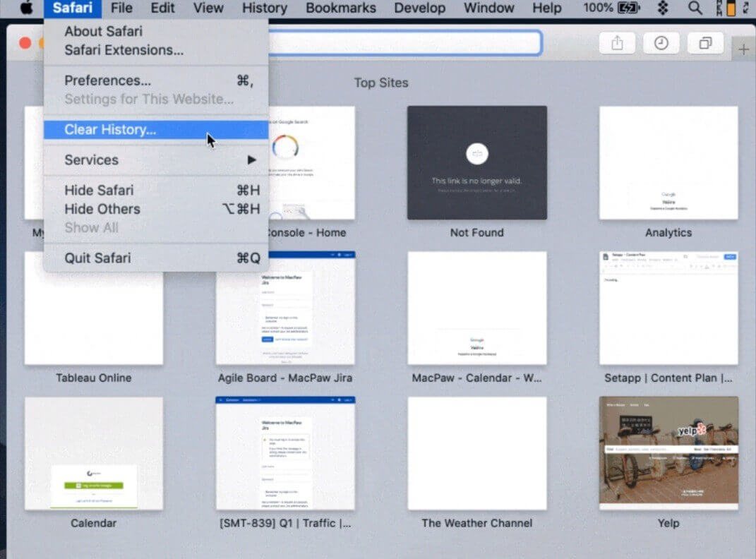
Task: Click the Dropbox menu bar icon
Action: pos(662,8)
